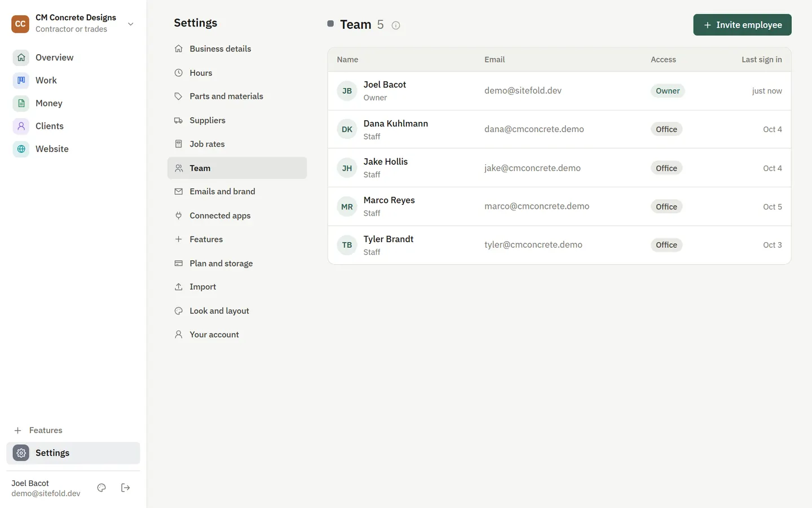
Task: Click email dana@cmconcrete.demo
Action: [534, 129]
